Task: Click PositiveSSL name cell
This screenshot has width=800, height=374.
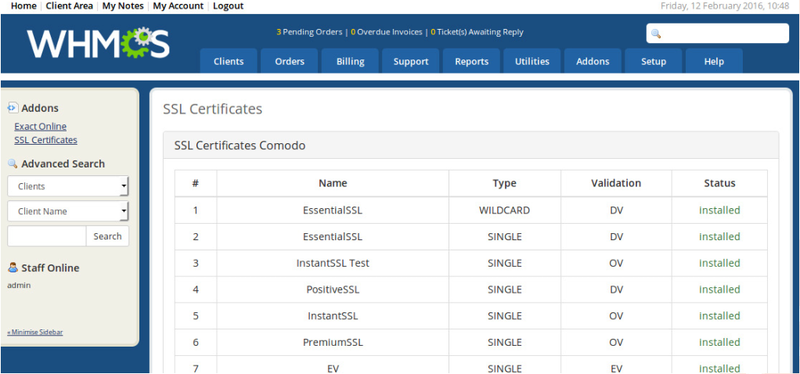Action: (333, 290)
